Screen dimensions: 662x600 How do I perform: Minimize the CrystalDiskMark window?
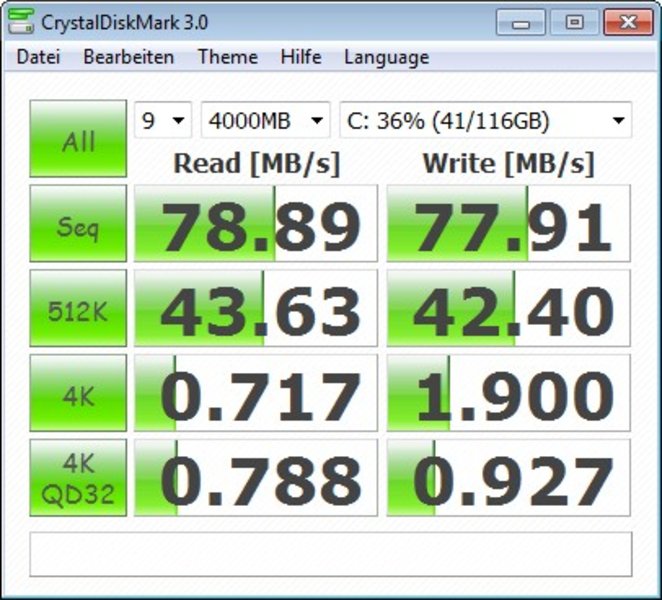521,22
